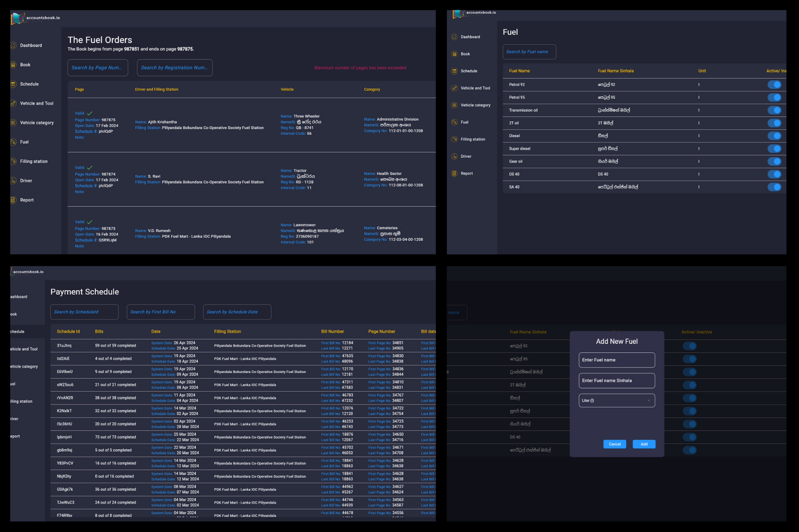Viewport: 799px width, 532px height.
Task: Toggle Petrol 95 active switch
Action: pos(774,97)
